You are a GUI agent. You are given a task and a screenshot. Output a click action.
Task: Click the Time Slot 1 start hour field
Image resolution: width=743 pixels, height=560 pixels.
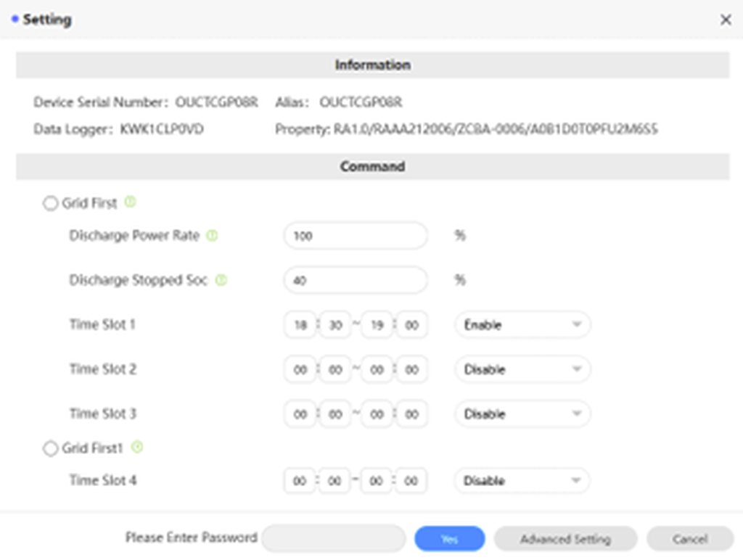click(x=300, y=325)
